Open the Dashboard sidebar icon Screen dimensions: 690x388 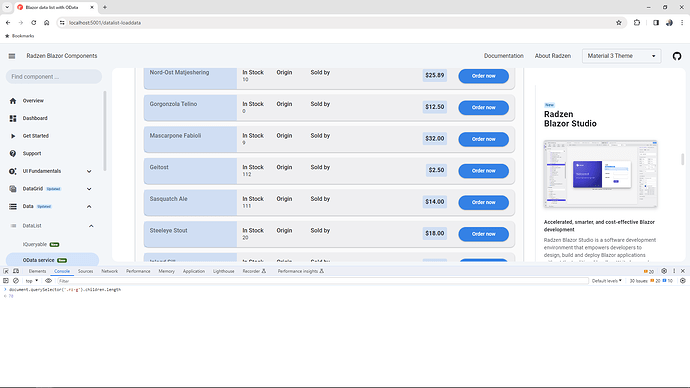(13, 118)
